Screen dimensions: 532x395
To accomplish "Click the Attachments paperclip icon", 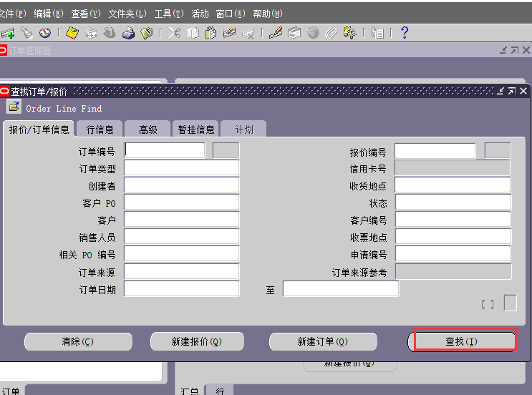I will pos(331,33).
